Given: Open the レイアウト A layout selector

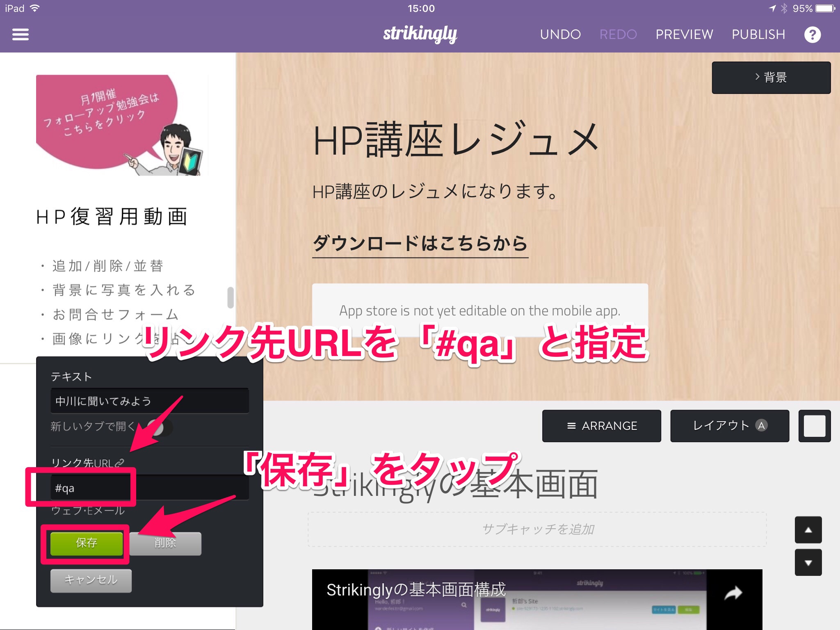Looking at the screenshot, I should click(729, 426).
